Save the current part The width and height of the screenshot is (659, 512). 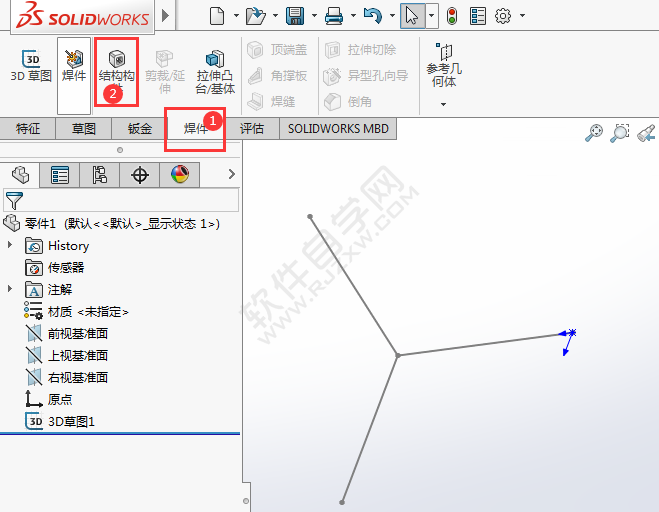[x=295, y=16]
